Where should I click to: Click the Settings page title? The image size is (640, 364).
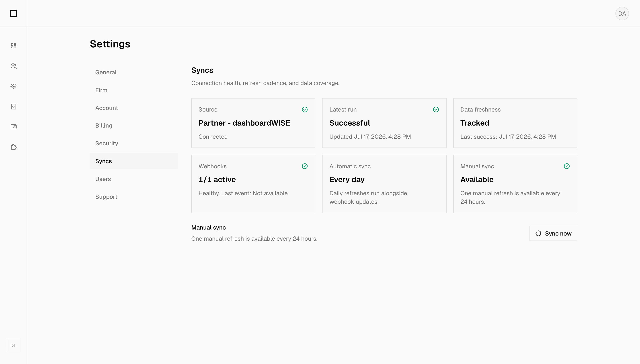pos(110,44)
